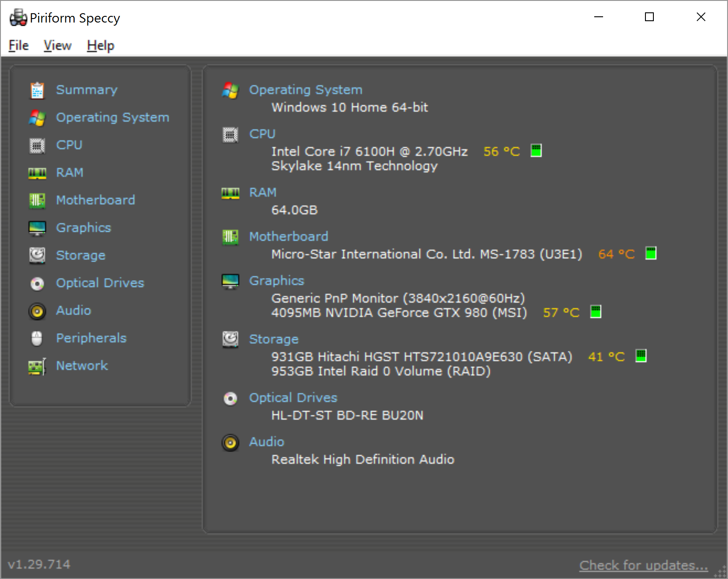Open the Motherboard heading in summary panel
This screenshot has width=728, height=579.
coord(288,237)
